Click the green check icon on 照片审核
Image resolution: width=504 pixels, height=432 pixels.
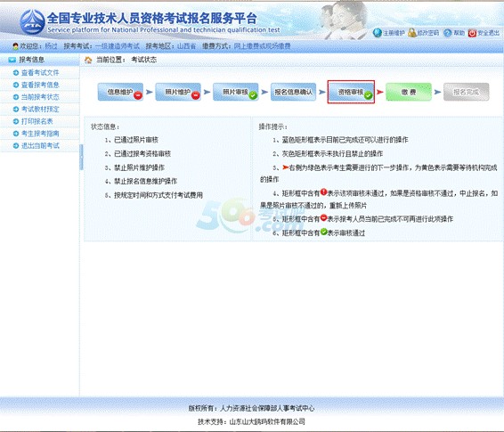pos(253,95)
